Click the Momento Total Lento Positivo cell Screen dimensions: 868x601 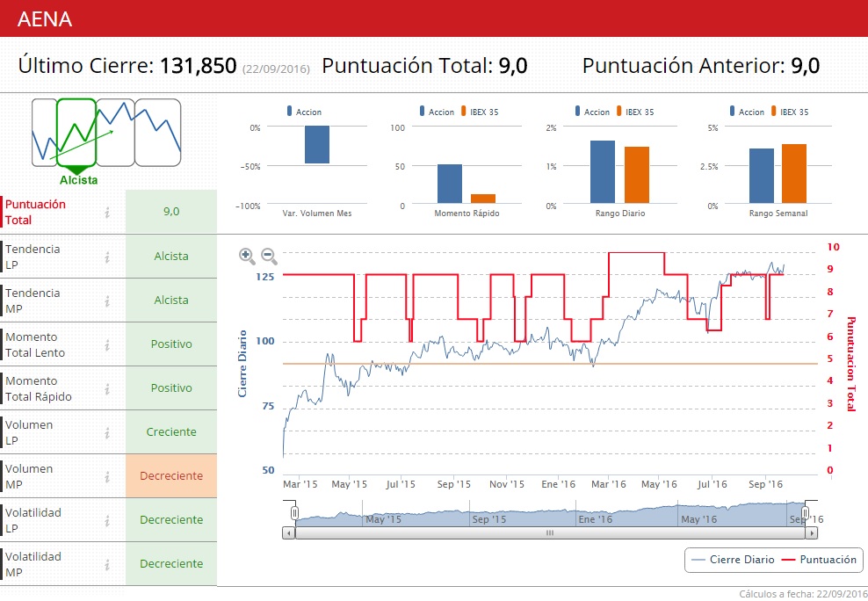[171, 344]
